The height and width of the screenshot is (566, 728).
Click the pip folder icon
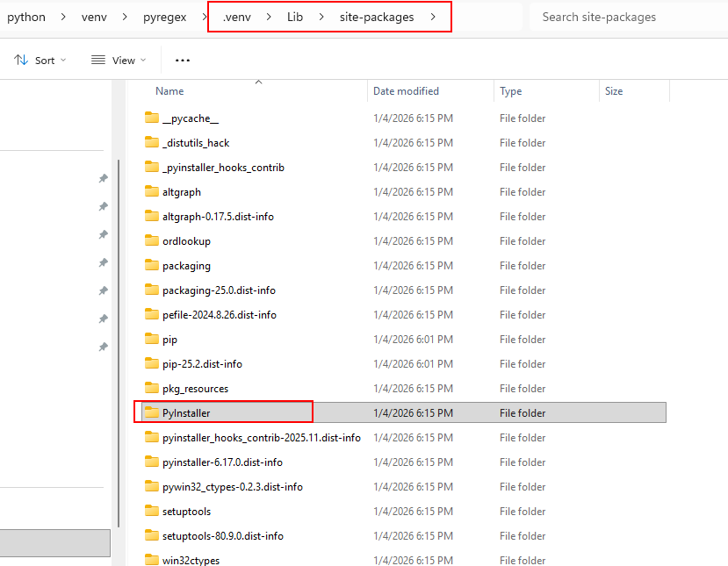click(x=152, y=339)
